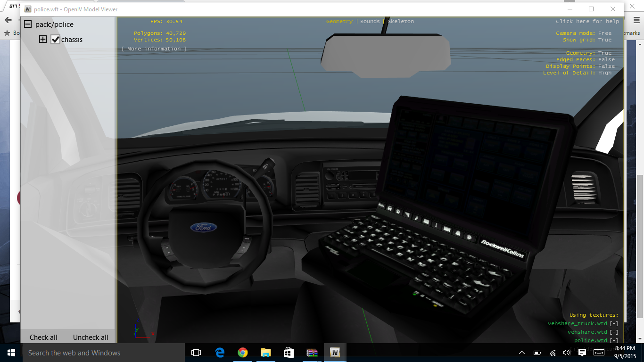The width and height of the screenshot is (644, 362).
Task: Open WinRAR from the taskbar
Action: (x=312, y=353)
